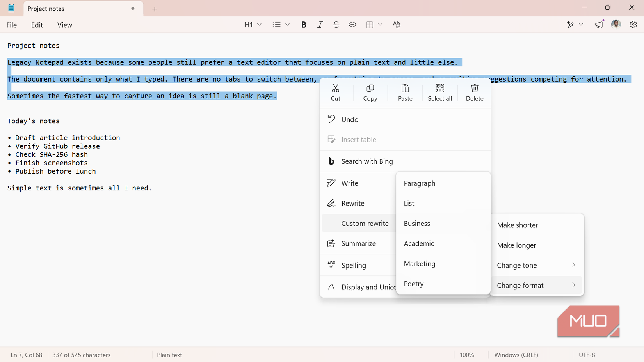The height and width of the screenshot is (362, 644).
Task: Click 'Simple text is sometimes all I need.'
Action: (80, 188)
